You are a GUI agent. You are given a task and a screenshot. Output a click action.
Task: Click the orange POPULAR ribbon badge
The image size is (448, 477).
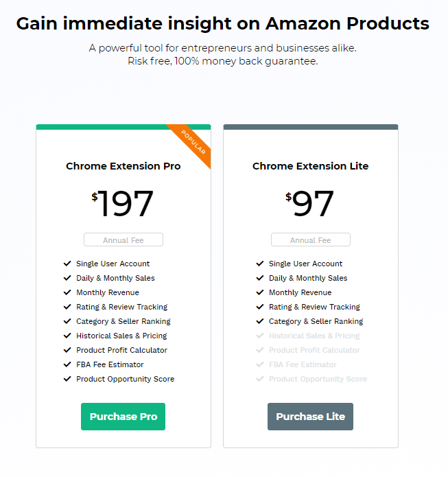click(193, 142)
